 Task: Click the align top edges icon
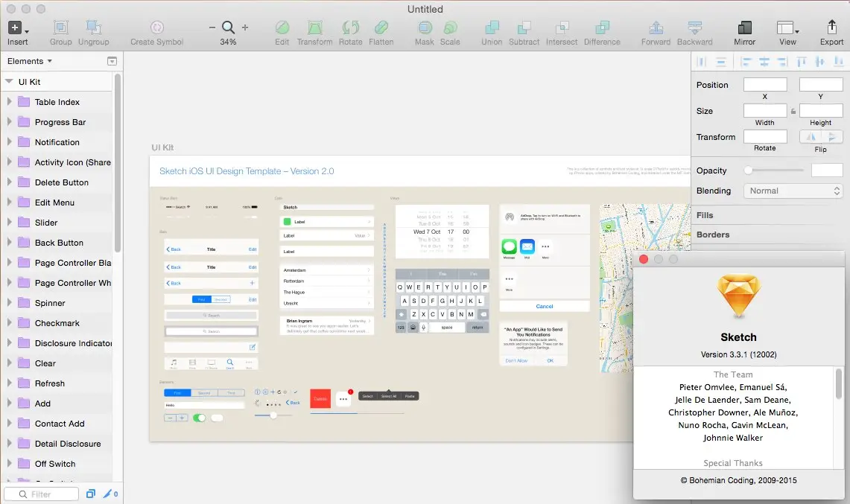pyautogui.click(x=802, y=63)
